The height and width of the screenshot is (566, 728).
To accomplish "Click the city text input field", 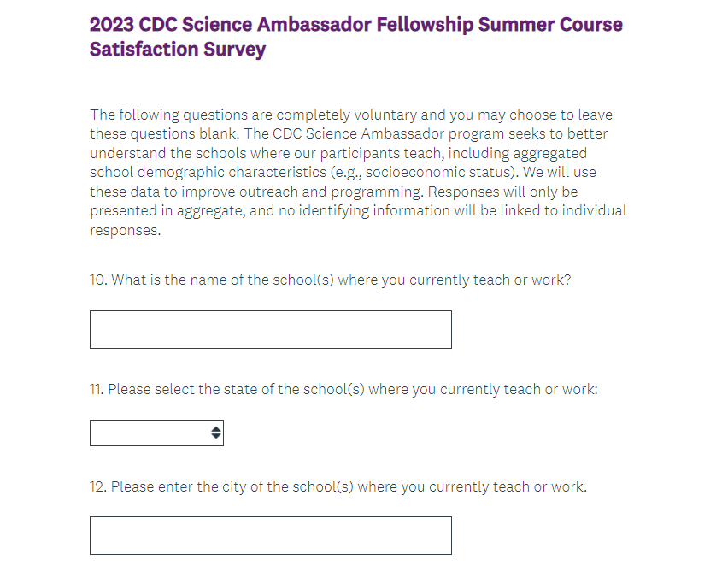I will (270, 535).
